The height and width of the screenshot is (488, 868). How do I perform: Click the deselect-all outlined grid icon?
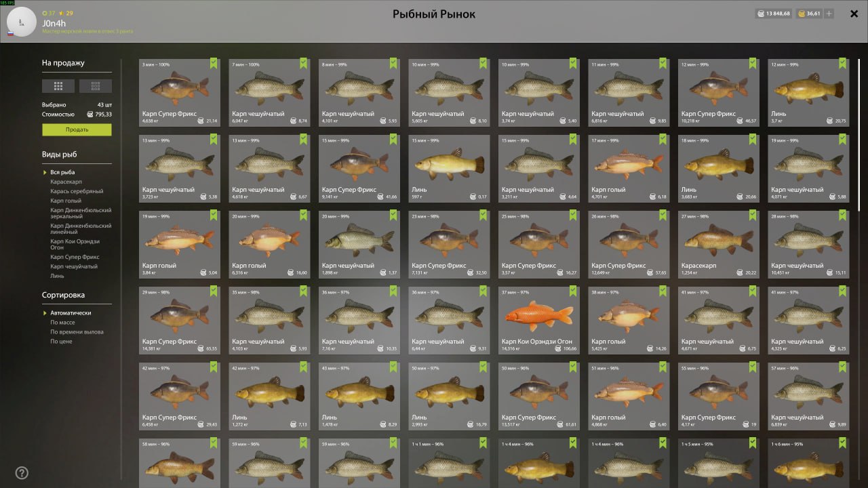[x=96, y=86]
